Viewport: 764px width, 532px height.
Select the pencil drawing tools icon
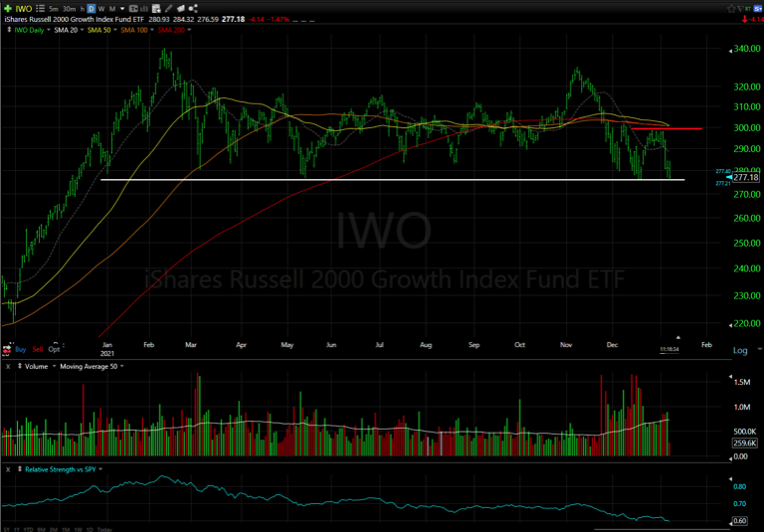coord(168,8)
